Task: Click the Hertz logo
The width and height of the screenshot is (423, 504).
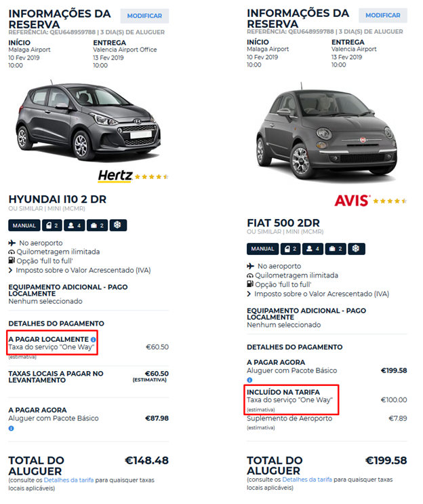Action: click(115, 176)
